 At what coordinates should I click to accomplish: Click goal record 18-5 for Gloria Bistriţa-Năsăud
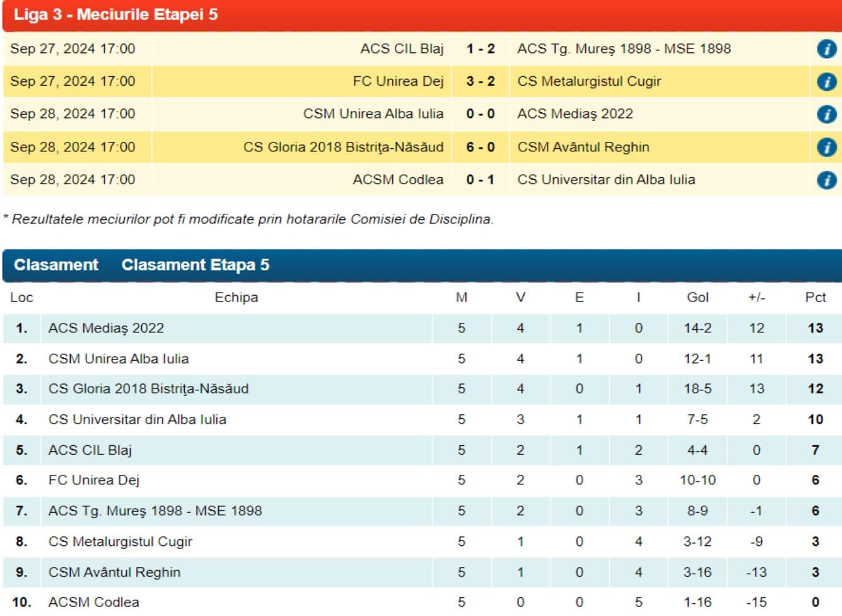tap(698, 389)
